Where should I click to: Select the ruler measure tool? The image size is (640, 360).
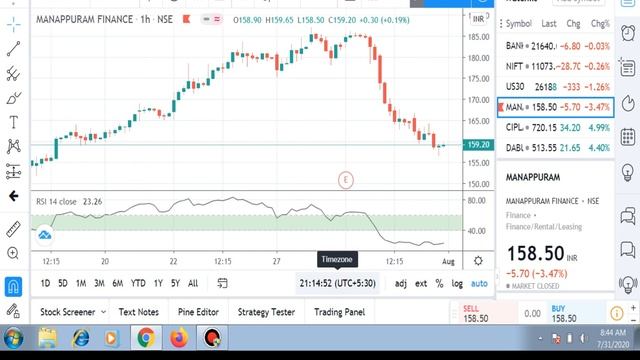[13, 229]
